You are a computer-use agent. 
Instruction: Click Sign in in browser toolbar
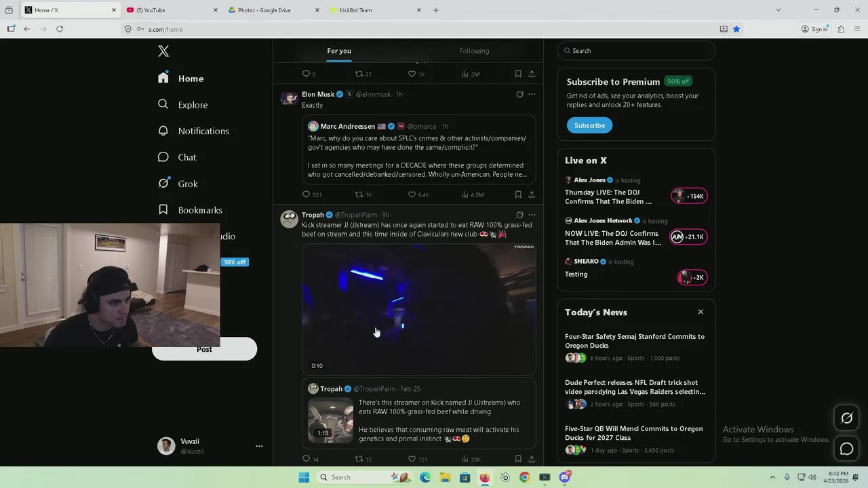(x=814, y=29)
